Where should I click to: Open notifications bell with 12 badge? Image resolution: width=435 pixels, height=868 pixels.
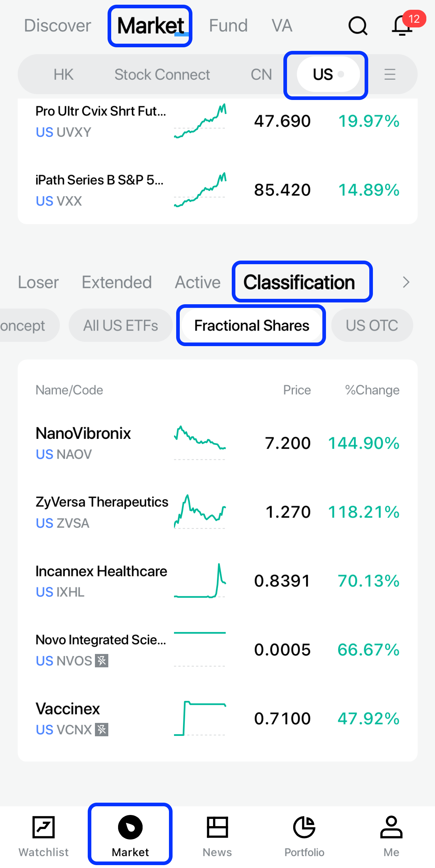[402, 26]
